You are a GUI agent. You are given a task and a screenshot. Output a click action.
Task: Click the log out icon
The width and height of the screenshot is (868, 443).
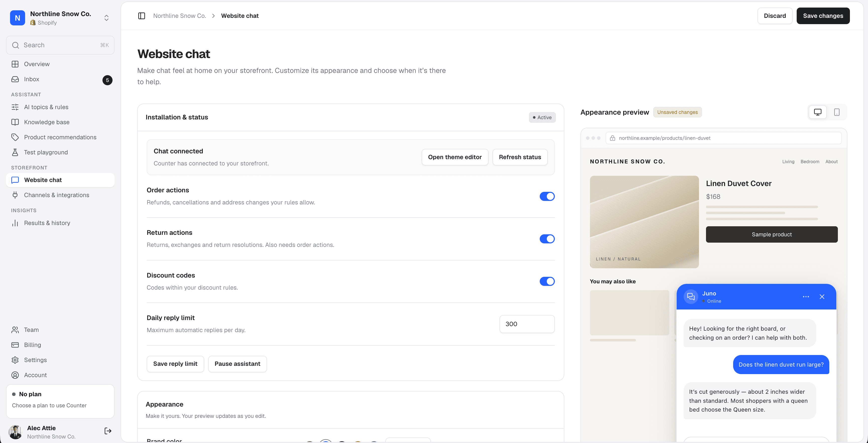108,431
